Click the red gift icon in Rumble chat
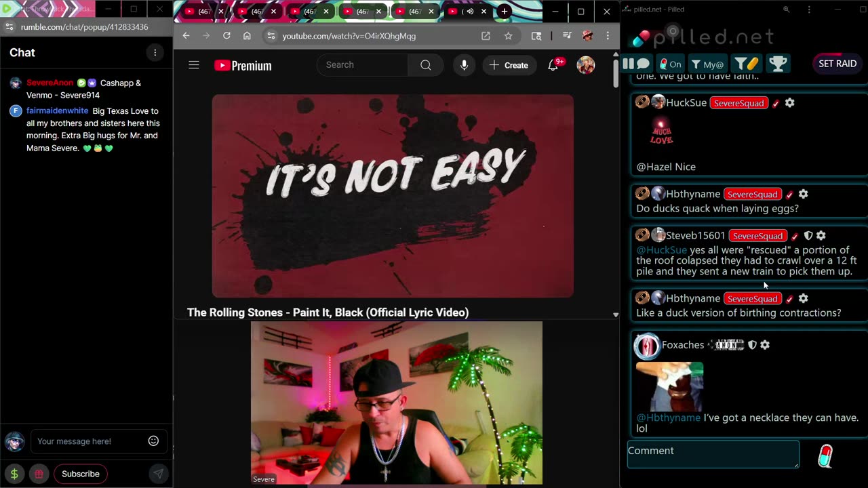 point(39,474)
